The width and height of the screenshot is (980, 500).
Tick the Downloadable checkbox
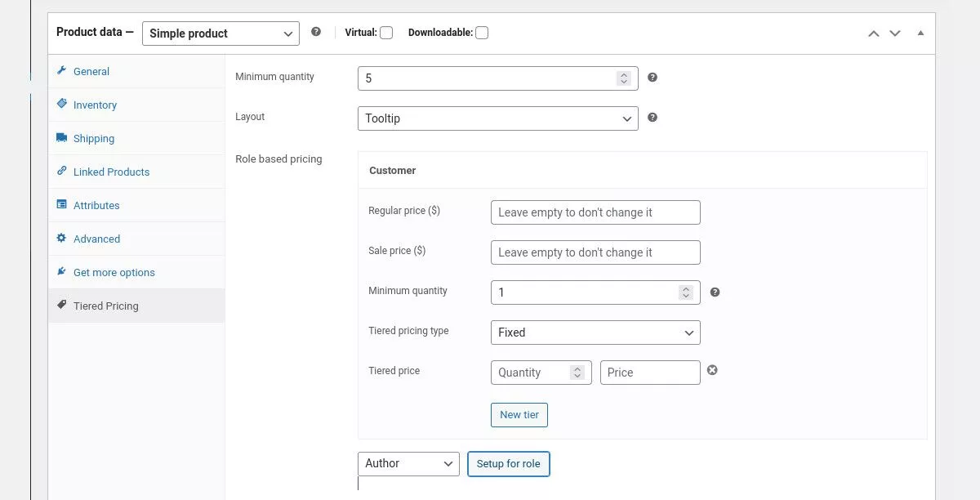[482, 33]
